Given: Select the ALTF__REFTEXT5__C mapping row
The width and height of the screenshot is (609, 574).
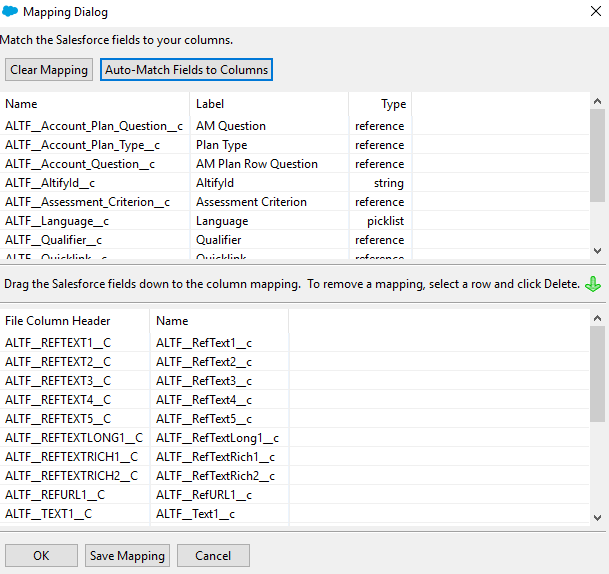Looking at the screenshot, I should point(294,419).
